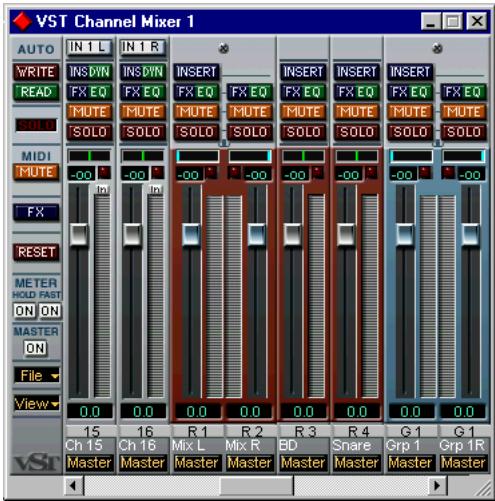Click the Mix L/R stereo link screw icon

point(223,49)
